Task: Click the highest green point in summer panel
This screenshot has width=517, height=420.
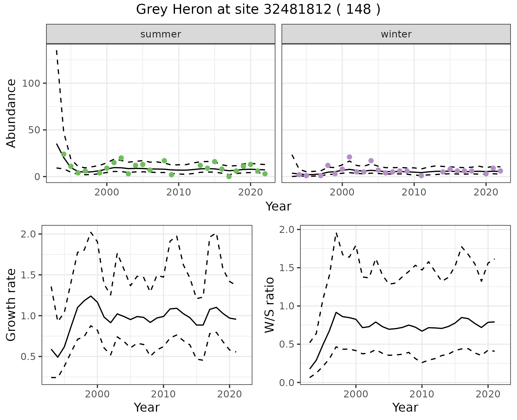Action: [64, 154]
